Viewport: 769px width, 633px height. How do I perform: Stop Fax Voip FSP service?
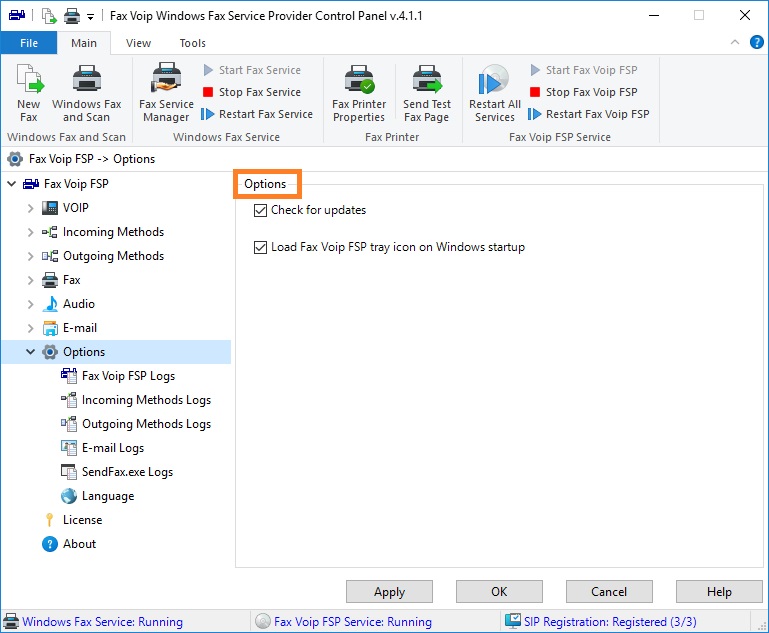584,92
